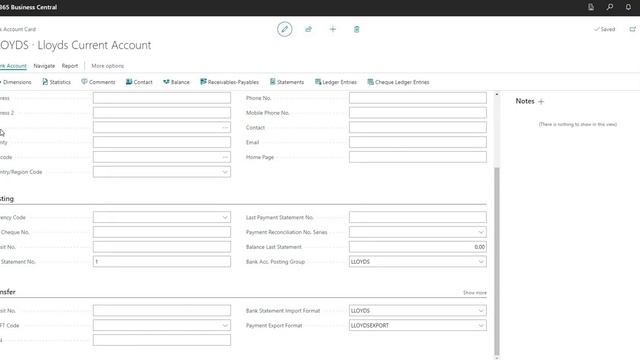Open Post Code lookup ellipsis
Viewport: 640px width, 360px height.
pyautogui.click(x=225, y=157)
